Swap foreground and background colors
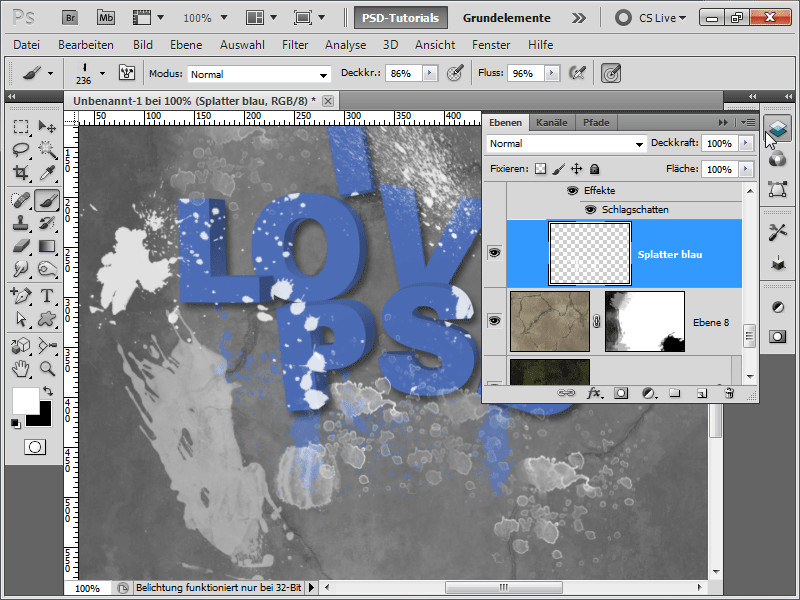The height and width of the screenshot is (600, 800). [48, 391]
